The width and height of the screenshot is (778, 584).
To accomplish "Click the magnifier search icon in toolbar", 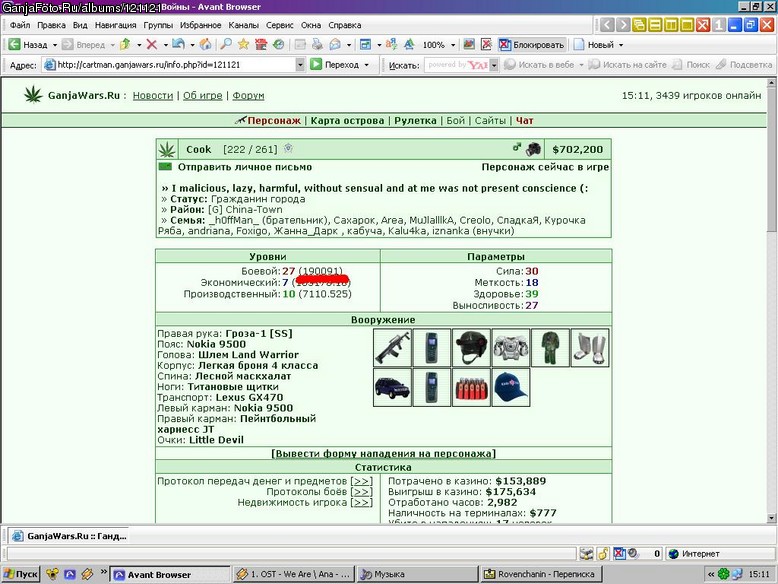I will [226, 45].
